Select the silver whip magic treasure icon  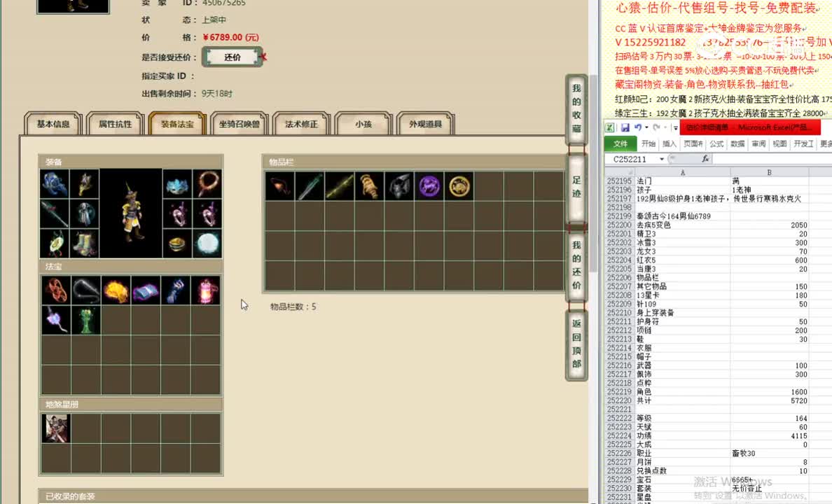[86, 290]
